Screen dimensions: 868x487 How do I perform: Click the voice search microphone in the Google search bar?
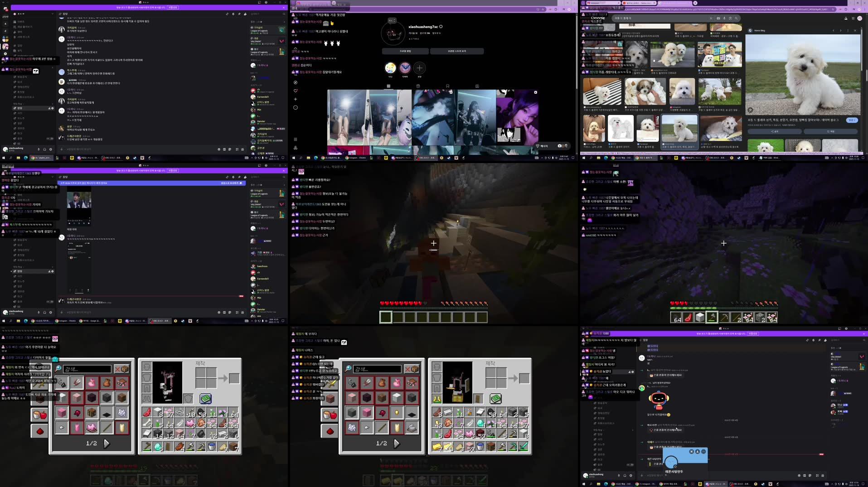coord(724,18)
